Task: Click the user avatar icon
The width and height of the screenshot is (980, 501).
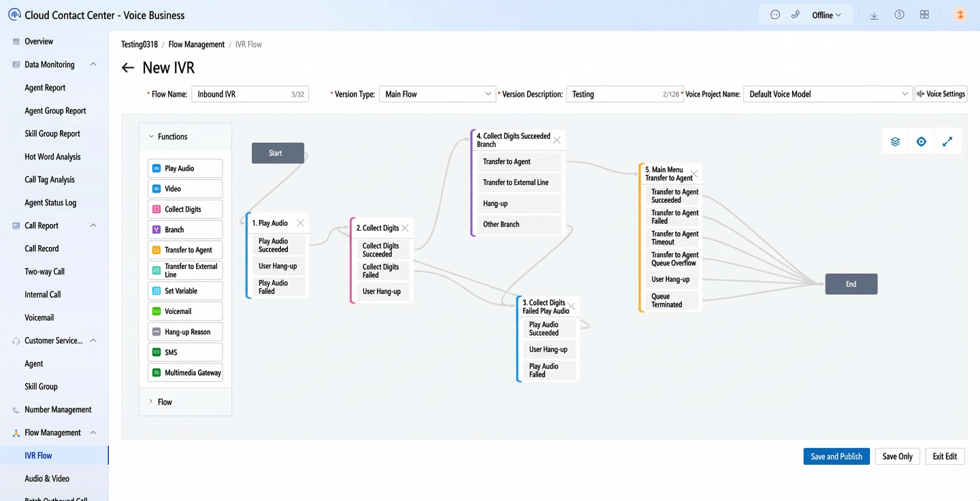Action: click(x=960, y=15)
